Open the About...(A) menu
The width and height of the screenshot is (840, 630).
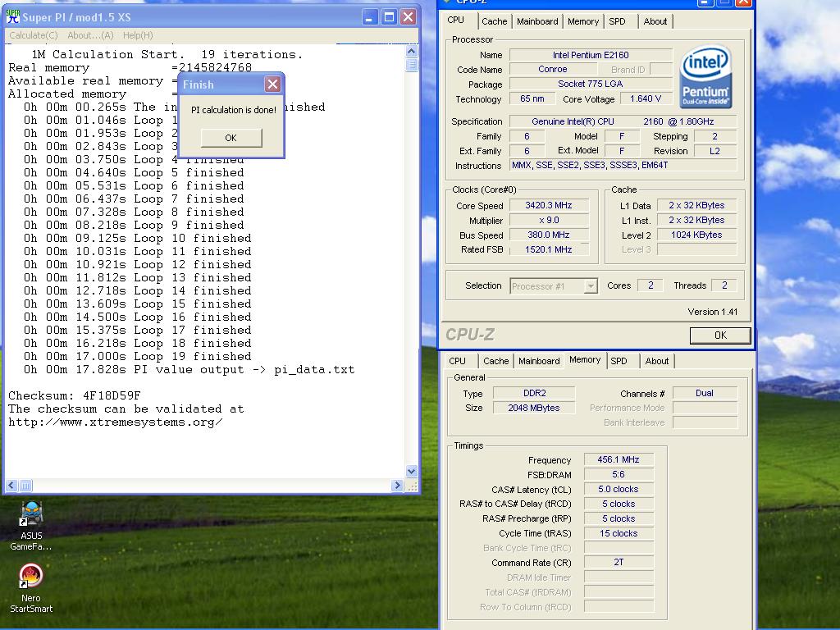pos(90,35)
